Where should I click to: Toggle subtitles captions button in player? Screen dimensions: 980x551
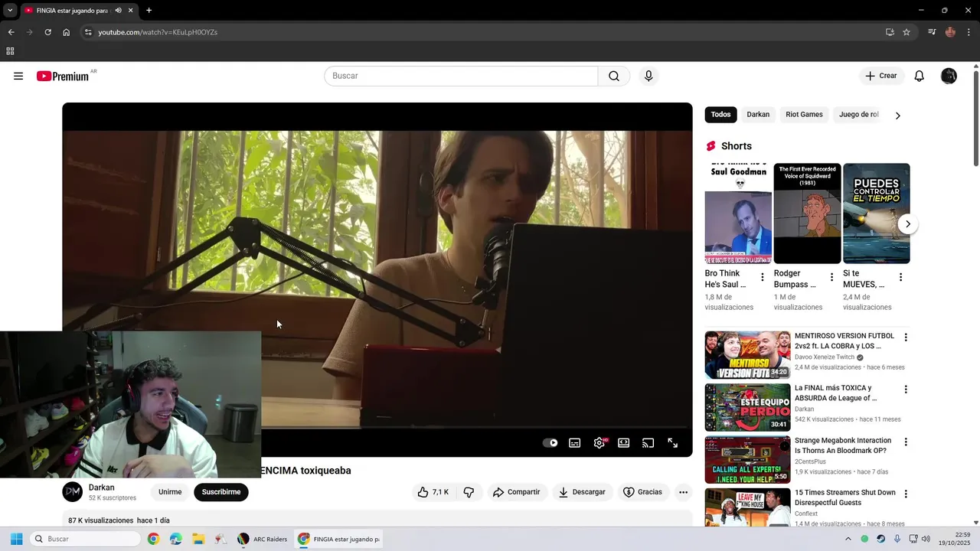[x=575, y=443]
